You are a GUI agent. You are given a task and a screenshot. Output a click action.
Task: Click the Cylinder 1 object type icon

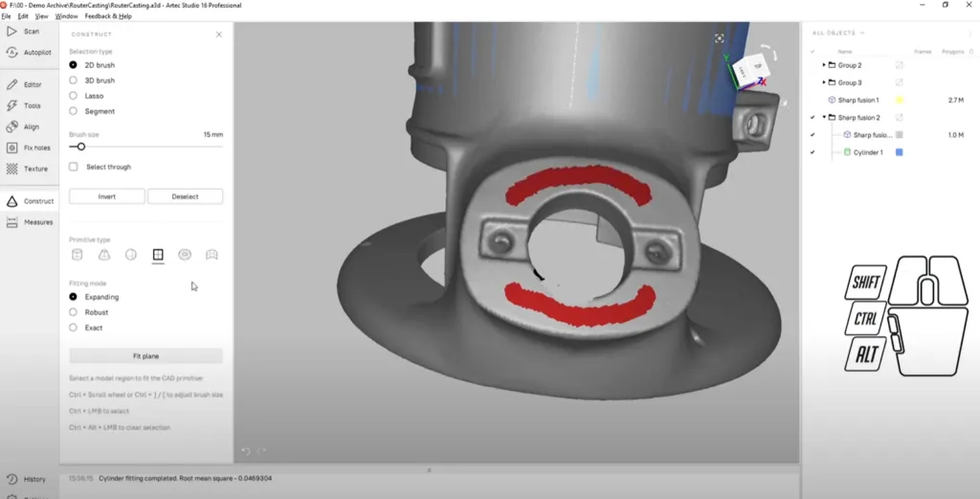coord(848,152)
